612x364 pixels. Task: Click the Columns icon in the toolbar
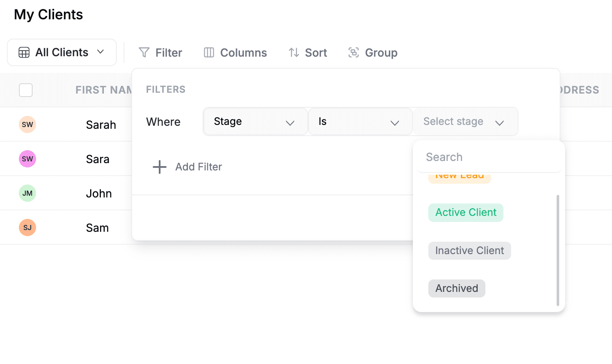click(209, 52)
